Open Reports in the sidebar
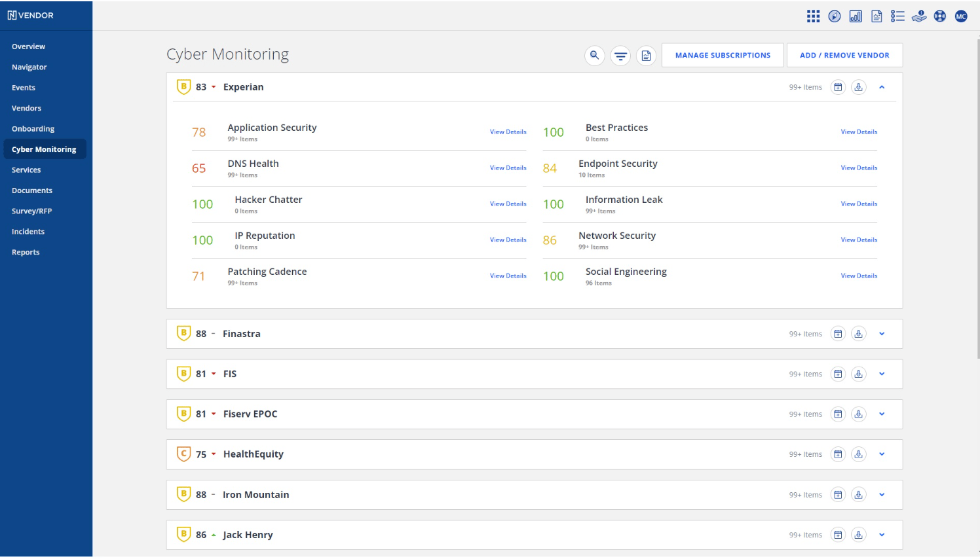Screen dimensions: 980x559 click(x=26, y=252)
